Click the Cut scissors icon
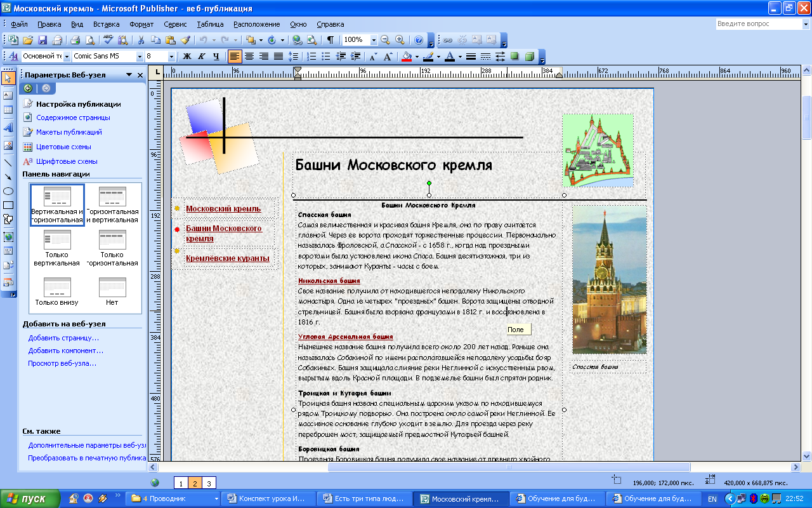Viewport: 812px width, 508px height. pos(140,40)
